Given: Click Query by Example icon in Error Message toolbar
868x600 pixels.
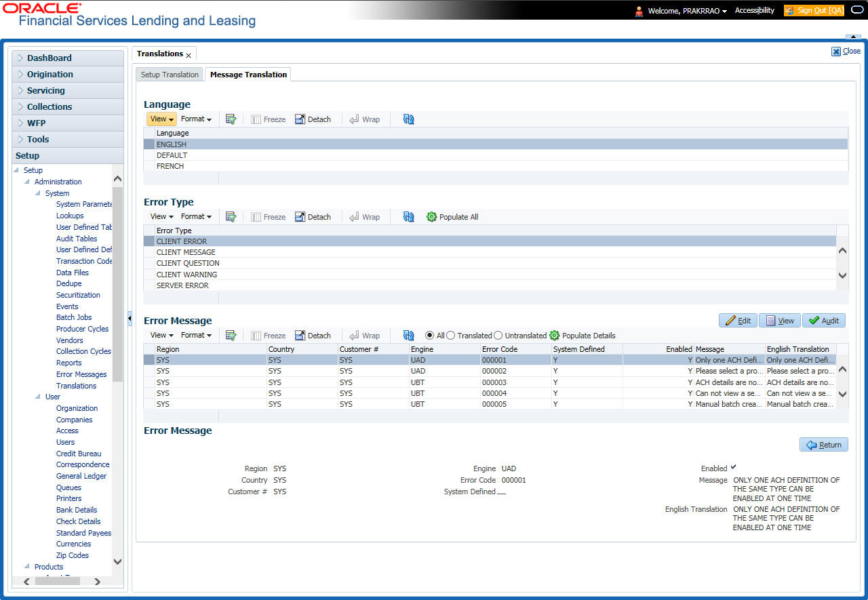Looking at the screenshot, I should tap(231, 336).
